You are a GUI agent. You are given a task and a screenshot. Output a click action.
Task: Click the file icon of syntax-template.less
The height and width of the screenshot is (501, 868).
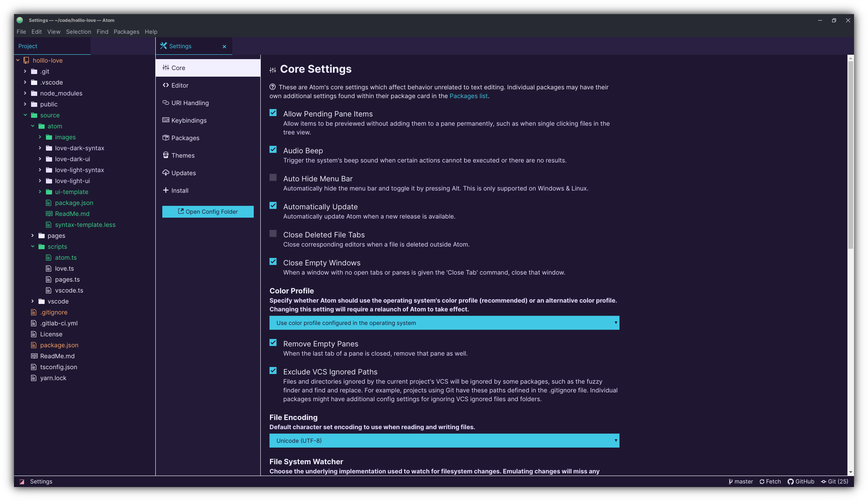pos(49,225)
